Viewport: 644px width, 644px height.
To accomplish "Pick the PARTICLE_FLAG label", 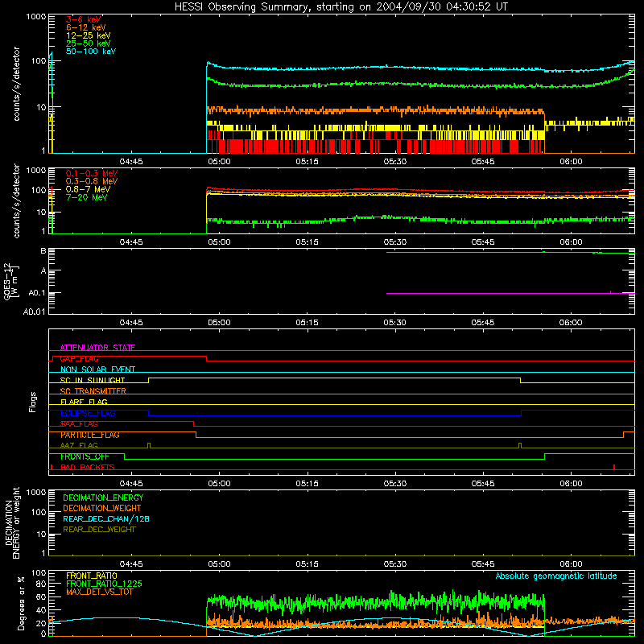I will point(90,435).
